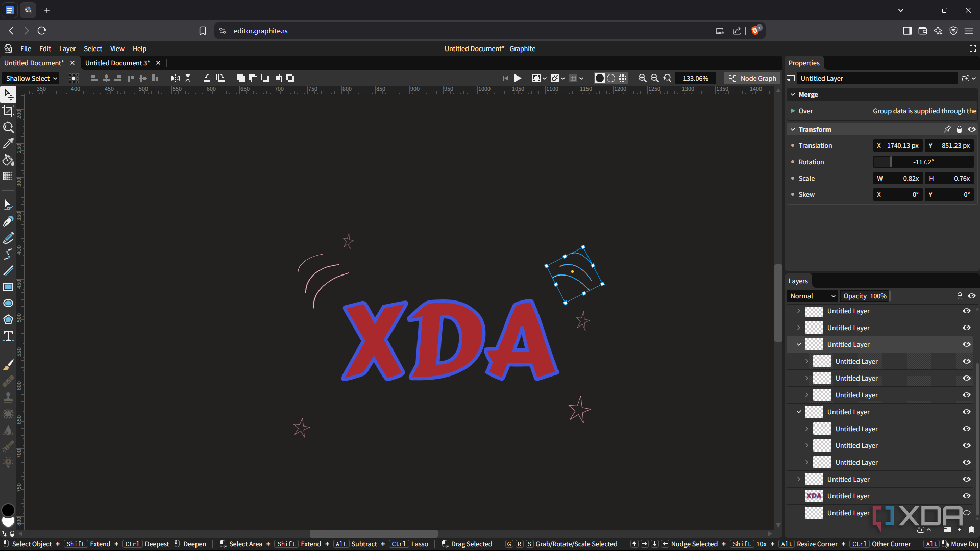This screenshot has height=551, width=980.
Task: Switch to the Untitled Document 3* tab
Action: [x=117, y=63]
